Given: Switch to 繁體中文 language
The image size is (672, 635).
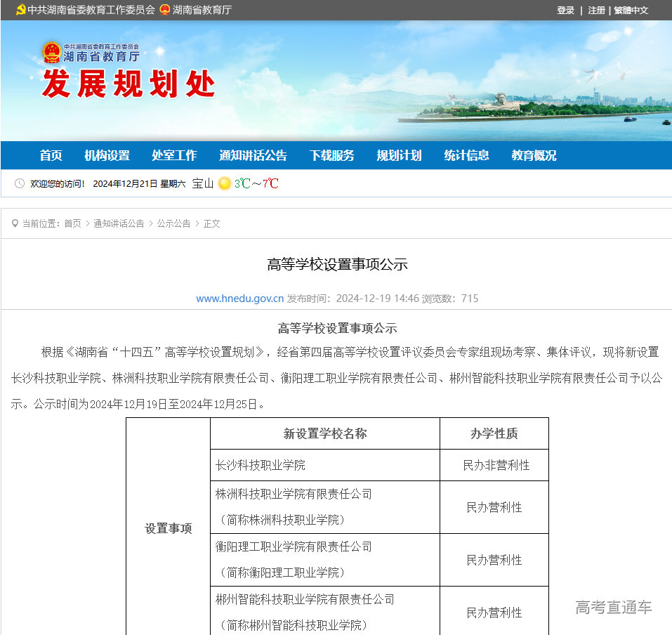Looking at the screenshot, I should pos(631,11).
